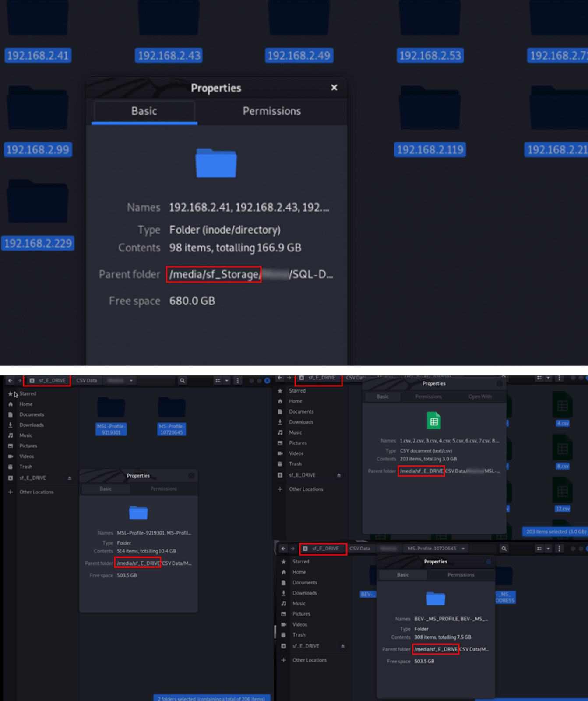The height and width of the screenshot is (701, 588).
Task: Click CSV Data path button in MSL-Profile window
Action: tap(87, 381)
